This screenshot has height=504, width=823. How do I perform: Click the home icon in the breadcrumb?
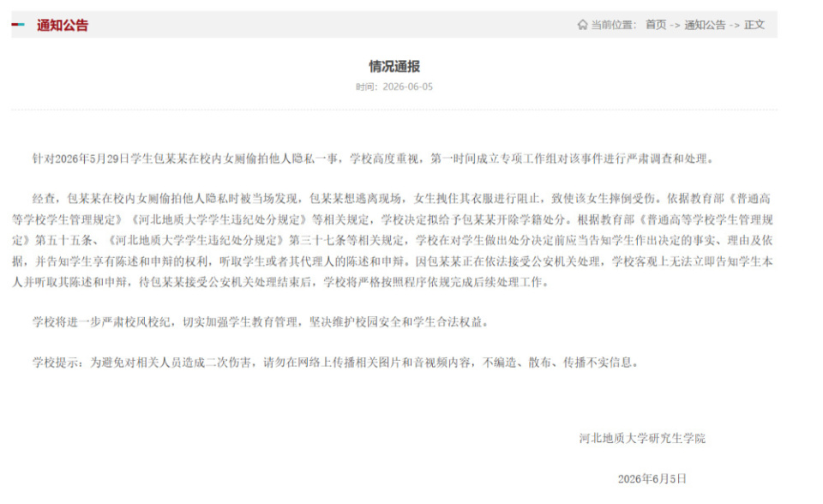(x=582, y=24)
